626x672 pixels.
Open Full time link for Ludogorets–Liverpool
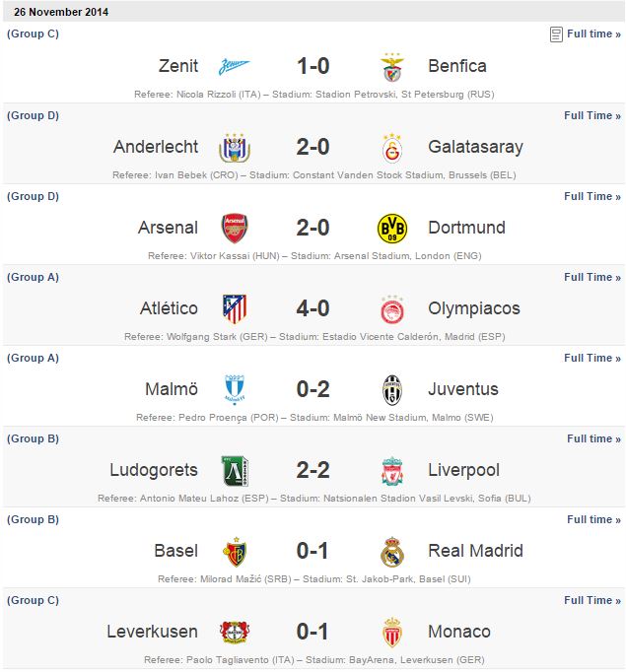593,438
